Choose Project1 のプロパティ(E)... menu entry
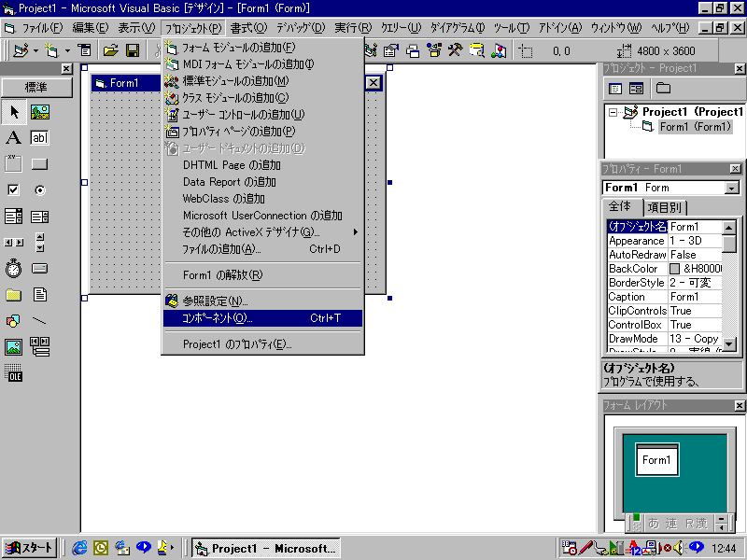Image resolution: width=747 pixels, height=560 pixels. coord(263,343)
